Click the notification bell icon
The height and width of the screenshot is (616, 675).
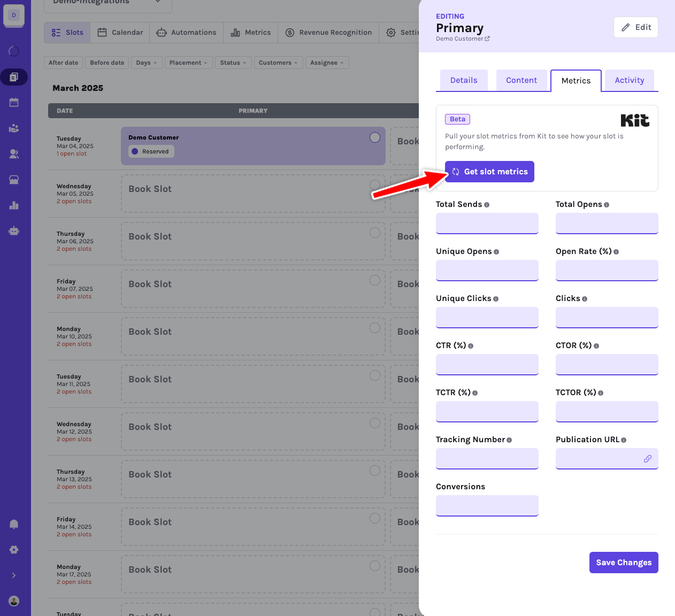click(14, 524)
